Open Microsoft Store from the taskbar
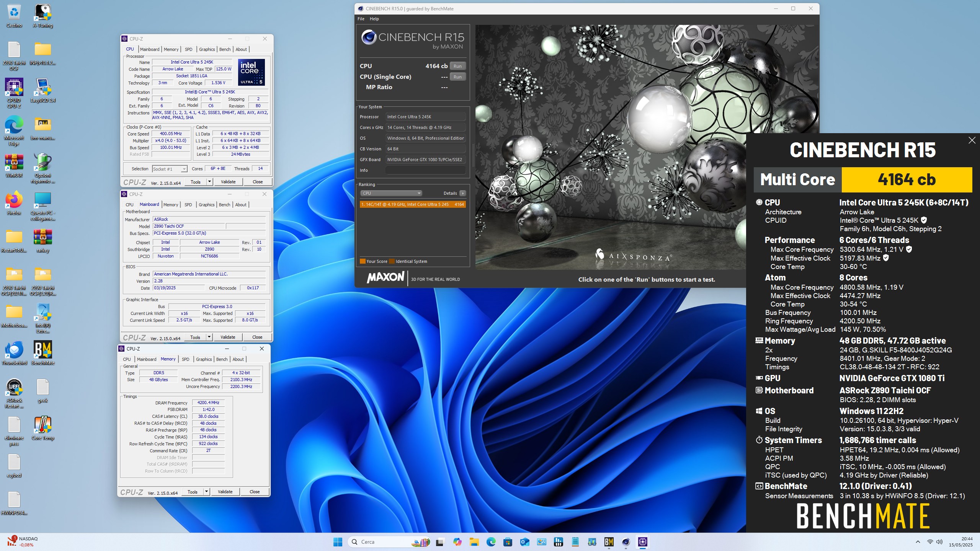This screenshot has width=980, height=551. pos(508,542)
